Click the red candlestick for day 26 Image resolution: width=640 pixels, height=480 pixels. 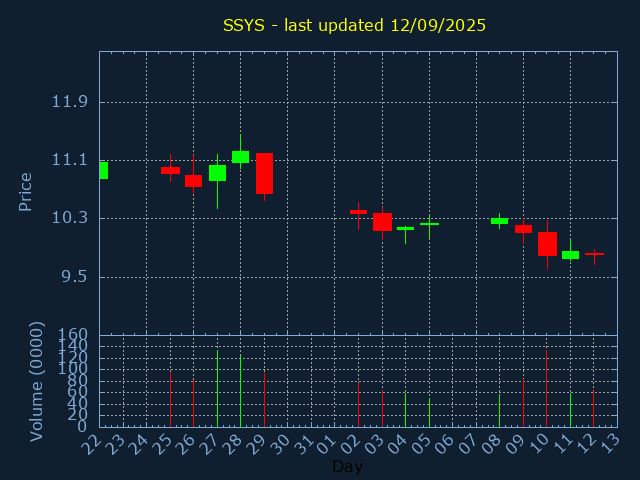[x=193, y=181]
